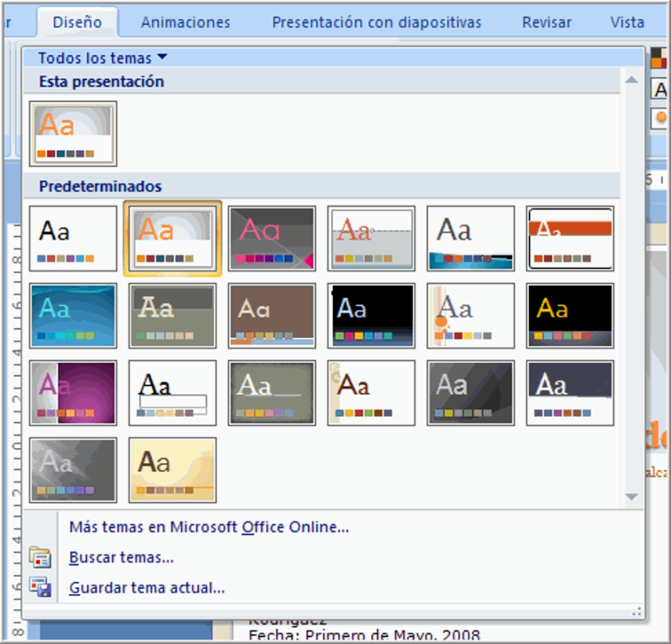Open Más temas en Microsoft Office Online
The height and width of the screenshot is (644, 671).
click(x=209, y=527)
